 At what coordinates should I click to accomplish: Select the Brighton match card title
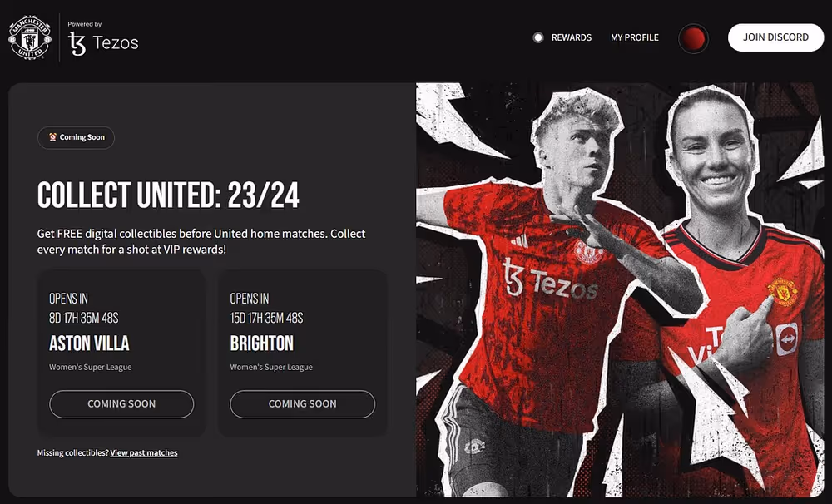[261, 343]
